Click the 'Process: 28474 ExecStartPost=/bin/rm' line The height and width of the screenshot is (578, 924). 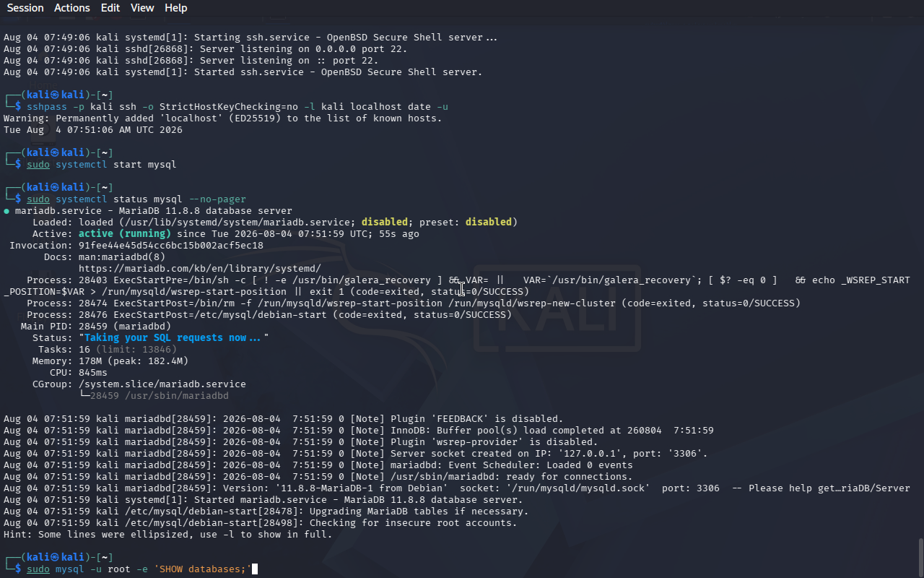414,303
